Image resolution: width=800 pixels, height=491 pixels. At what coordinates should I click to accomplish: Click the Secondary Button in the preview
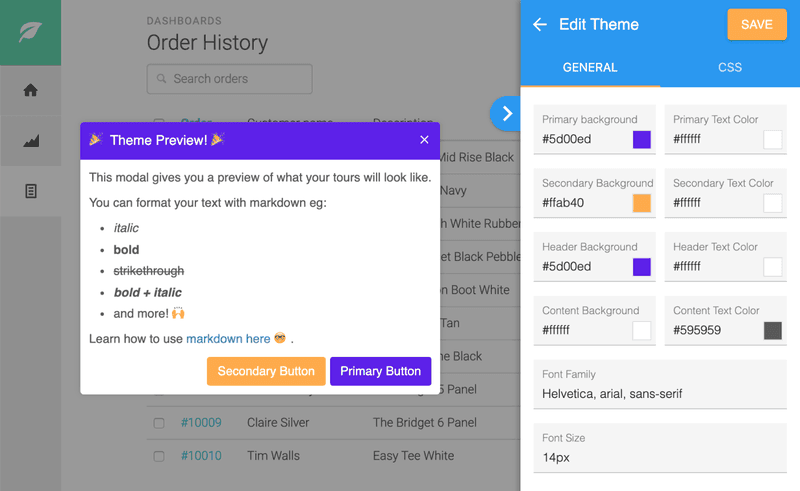pos(266,371)
